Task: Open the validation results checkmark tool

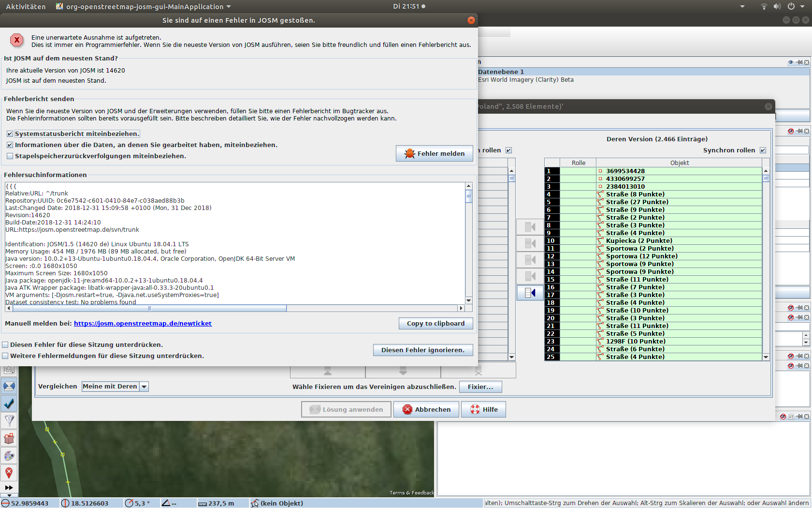Action: point(9,403)
